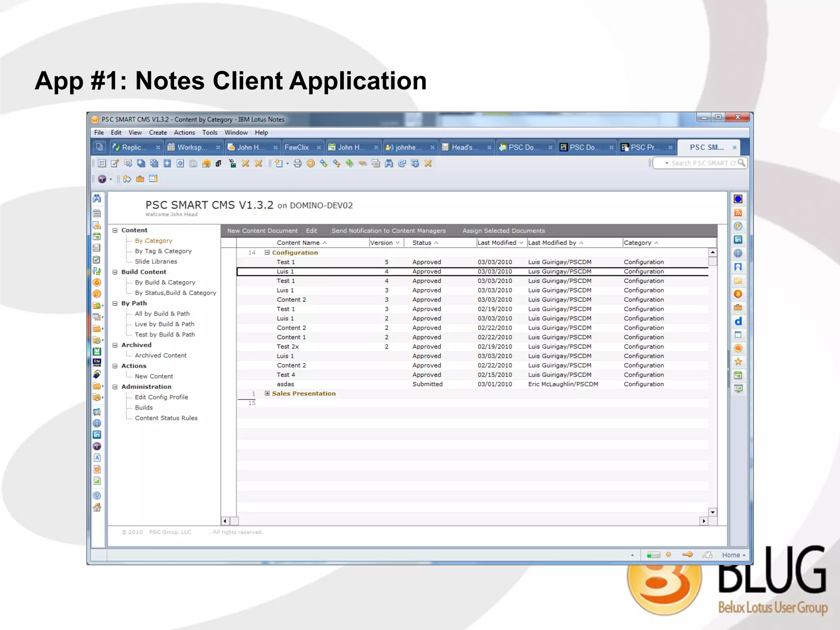This screenshot has width=840, height=630.
Task: Click the Edit action button
Action: (311, 231)
